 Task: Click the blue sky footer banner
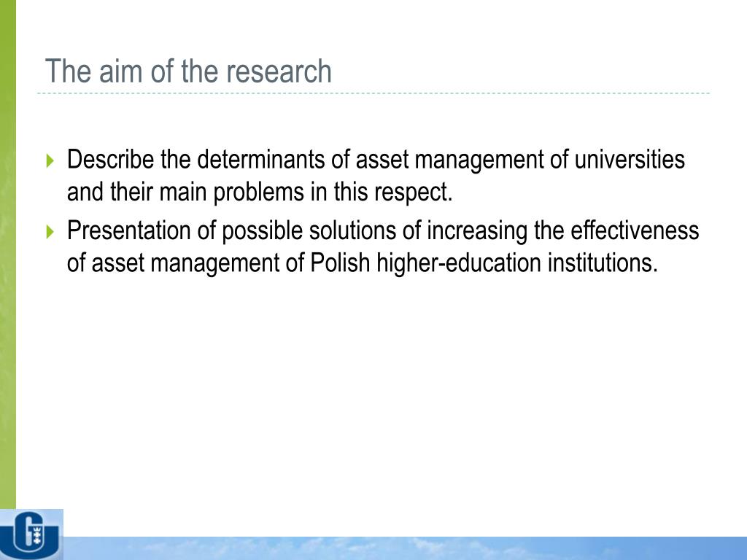pyautogui.click(x=405, y=548)
